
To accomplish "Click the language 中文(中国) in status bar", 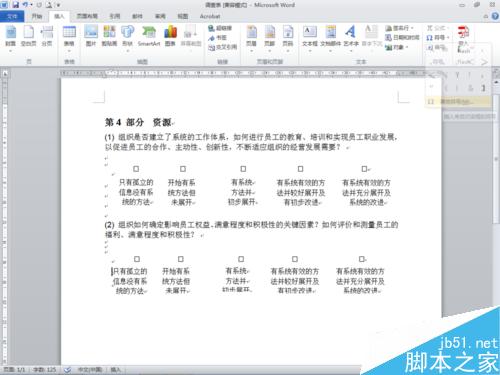I will click(x=89, y=369).
